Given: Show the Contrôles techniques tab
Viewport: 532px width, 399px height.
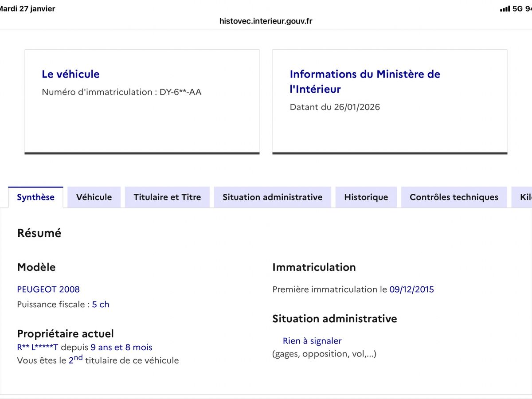Looking at the screenshot, I should (x=454, y=197).
